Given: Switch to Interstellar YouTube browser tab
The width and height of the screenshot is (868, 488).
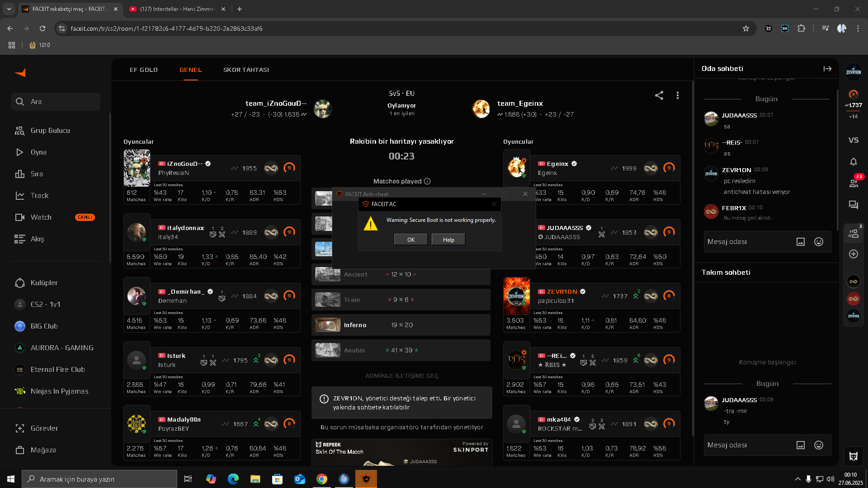Looking at the screenshot, I should (177, 9).
